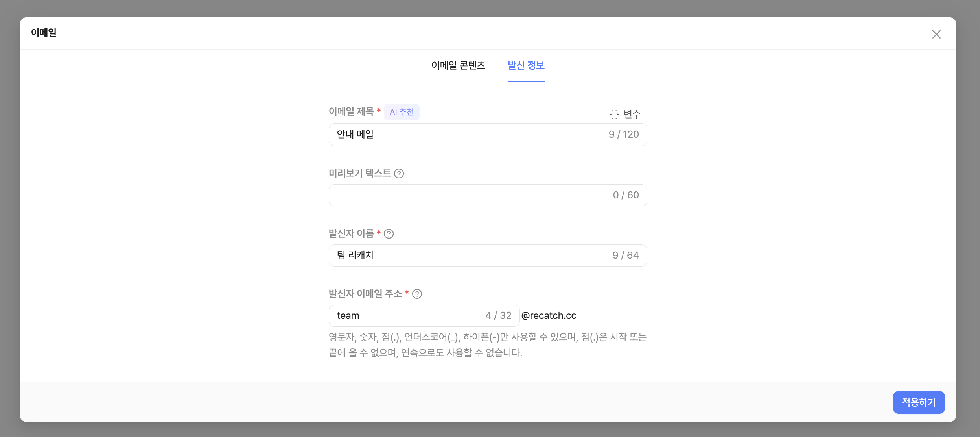Click the 이메일 제목 field label
This screenshot has height=437, width=980.
click(351, 112)
